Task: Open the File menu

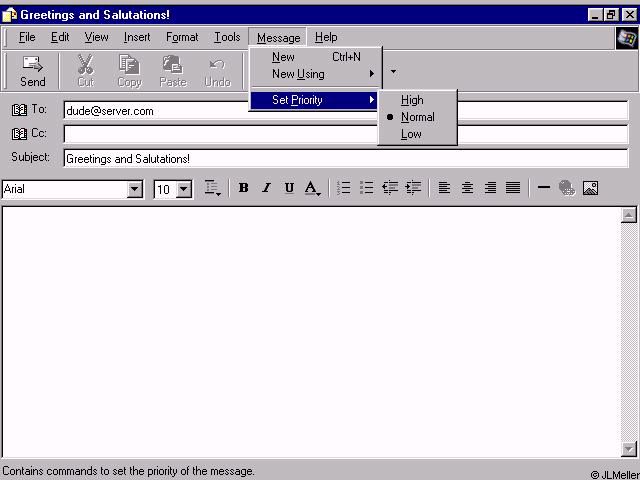Action: click(27, 37)
